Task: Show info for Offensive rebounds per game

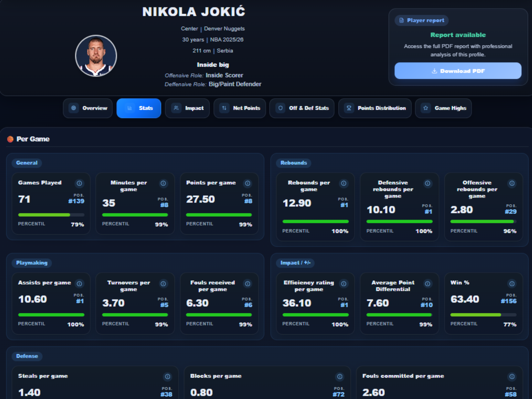Action: coord(512,183)
